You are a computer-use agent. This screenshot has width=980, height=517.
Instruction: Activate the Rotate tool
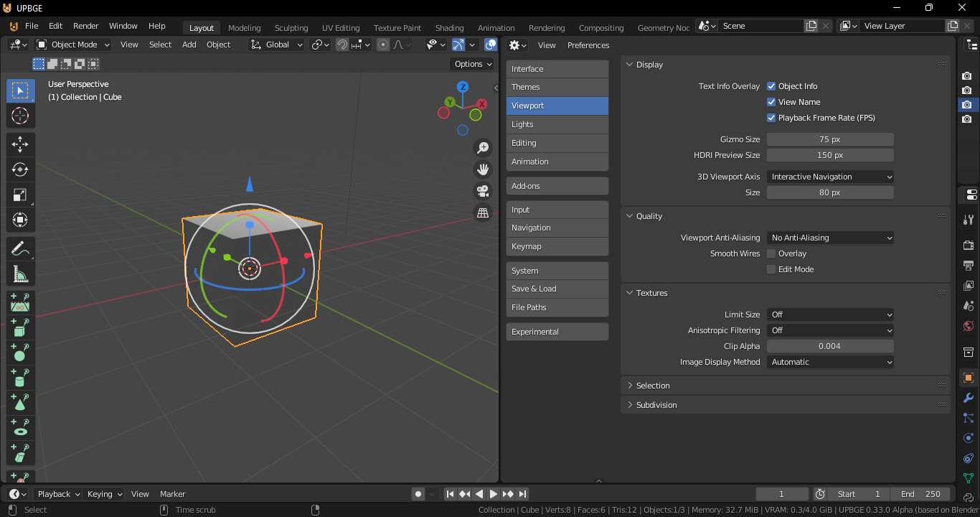(20, 169)
